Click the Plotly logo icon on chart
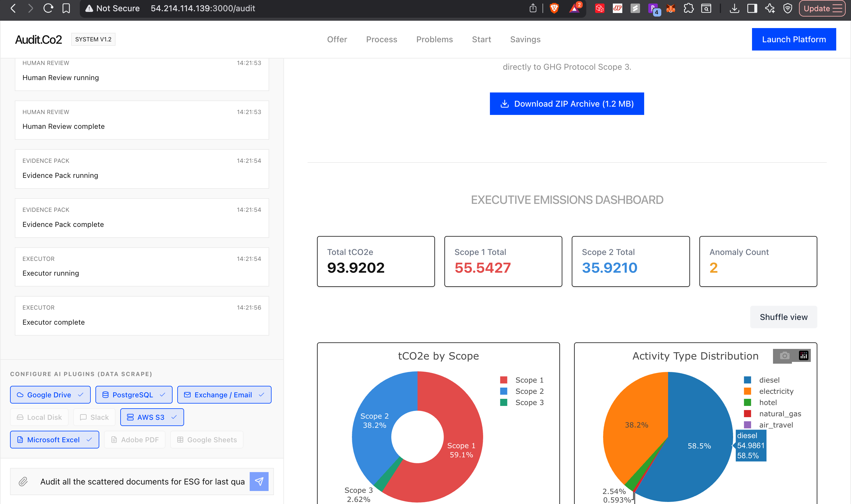851x504 pixels. (803, 356)
